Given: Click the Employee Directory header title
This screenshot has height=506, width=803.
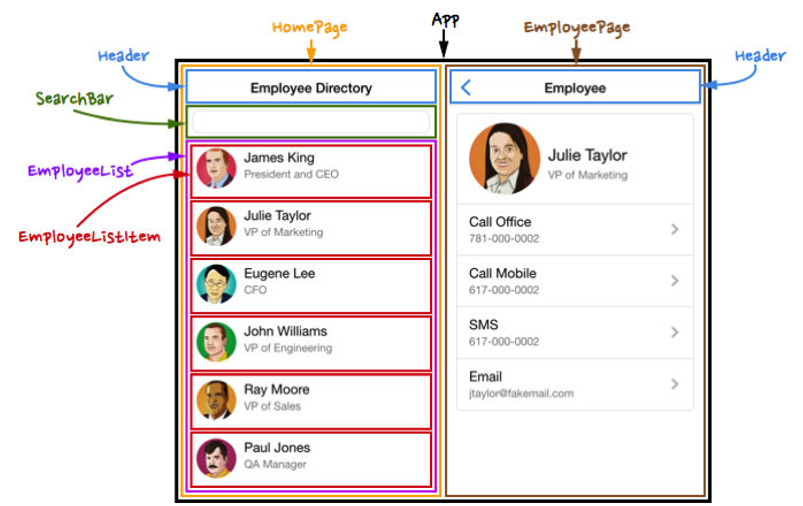Looking at the screenshot, I should pyautogui.click(x=311, y=88).
